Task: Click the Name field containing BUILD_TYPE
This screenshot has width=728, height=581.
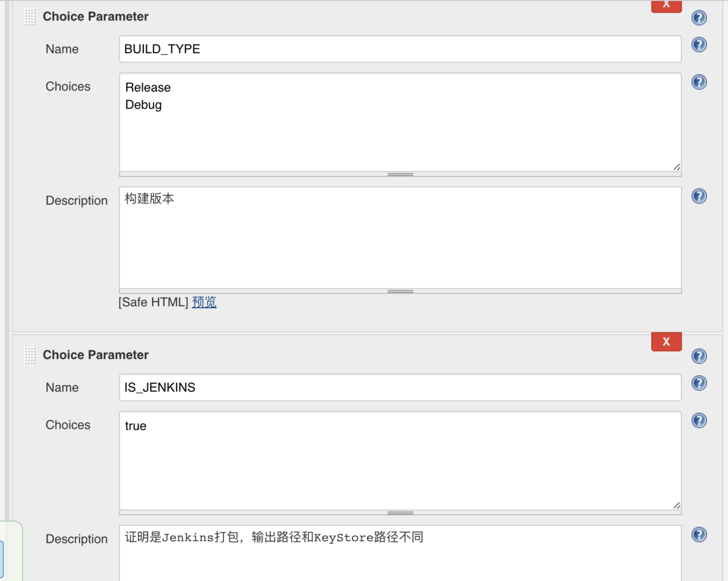Action: point(400,49)
